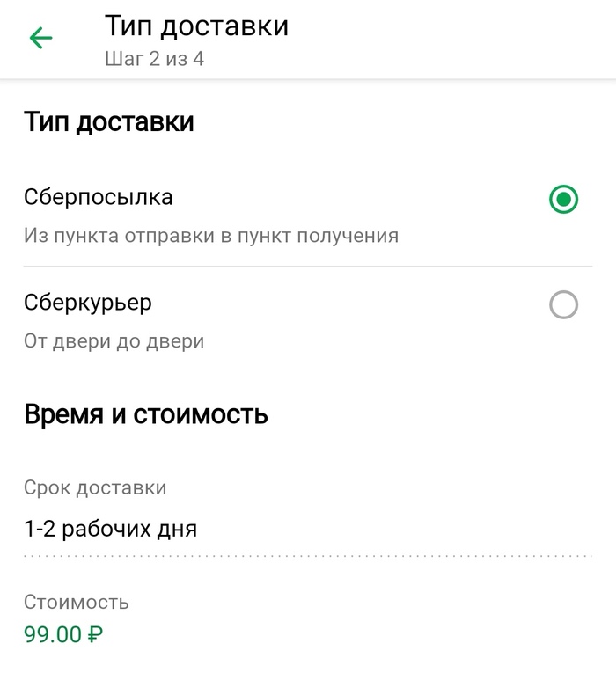Tap the green back arrow
Screen dimensions: 616x695
coord(40,38)
